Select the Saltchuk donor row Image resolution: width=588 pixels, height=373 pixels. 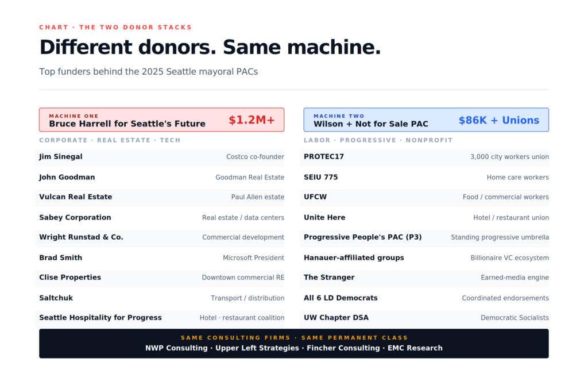(160, 298)
